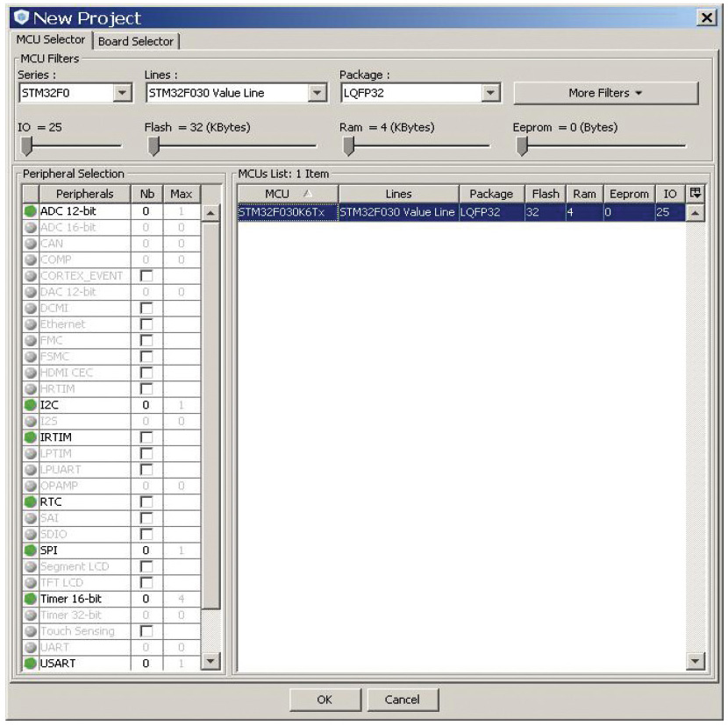Toggle the DCMI checkbox

click(146, 308)
